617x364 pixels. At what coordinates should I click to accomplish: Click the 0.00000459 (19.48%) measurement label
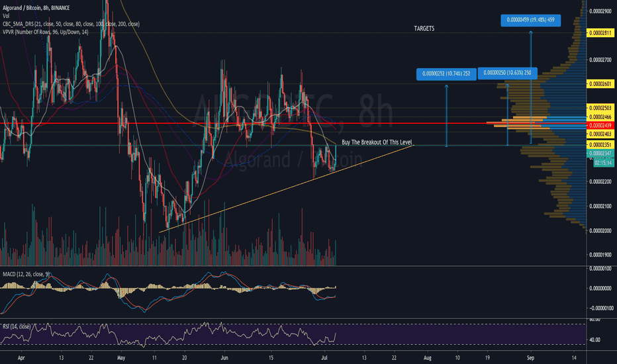pyautogui.click(x=530, y=20)
